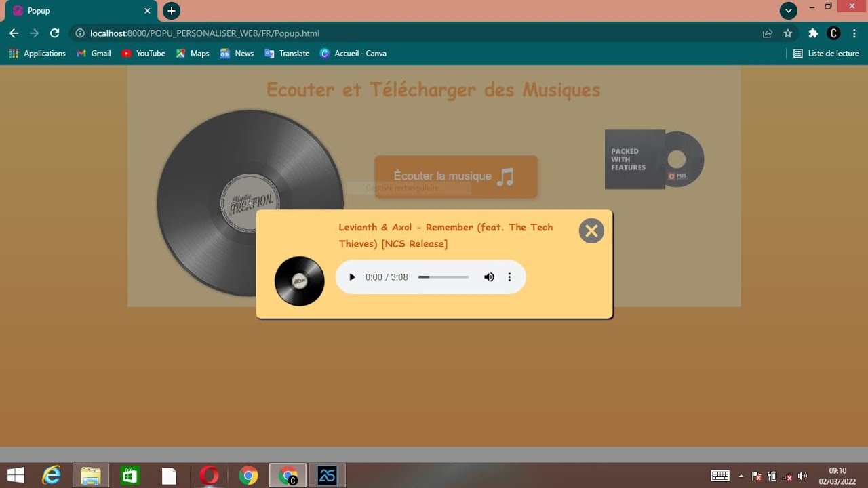Image resolution: width=868 pixels, height=488 pixels.
Task: Open audio player three-dot options menu
Action: click(x=509, y=277)
